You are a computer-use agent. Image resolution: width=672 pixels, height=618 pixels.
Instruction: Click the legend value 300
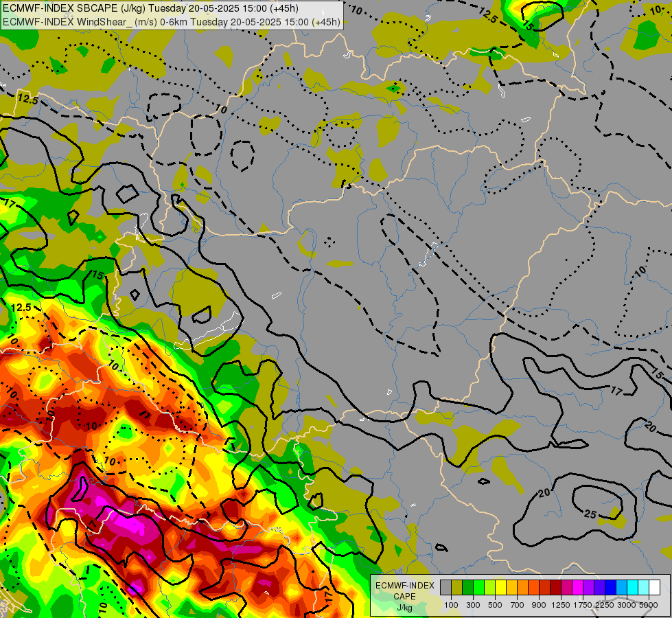tap(473, 605)
